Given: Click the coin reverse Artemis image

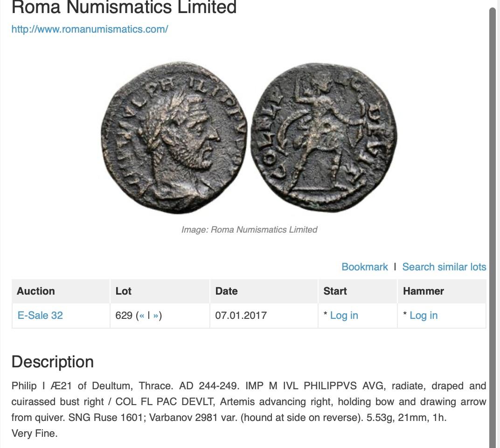Looking at the screenshot, I should pyautogui.click(x=324, y=138).
